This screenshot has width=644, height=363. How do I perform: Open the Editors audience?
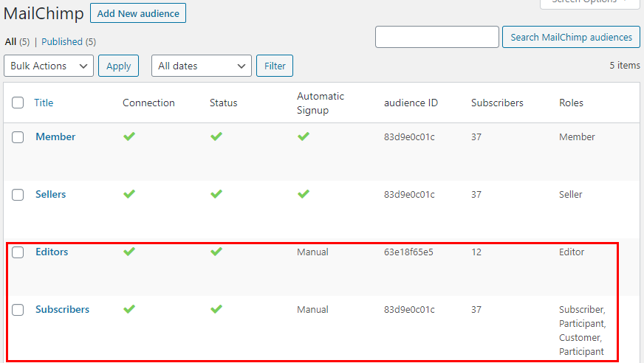coord(52,252)
